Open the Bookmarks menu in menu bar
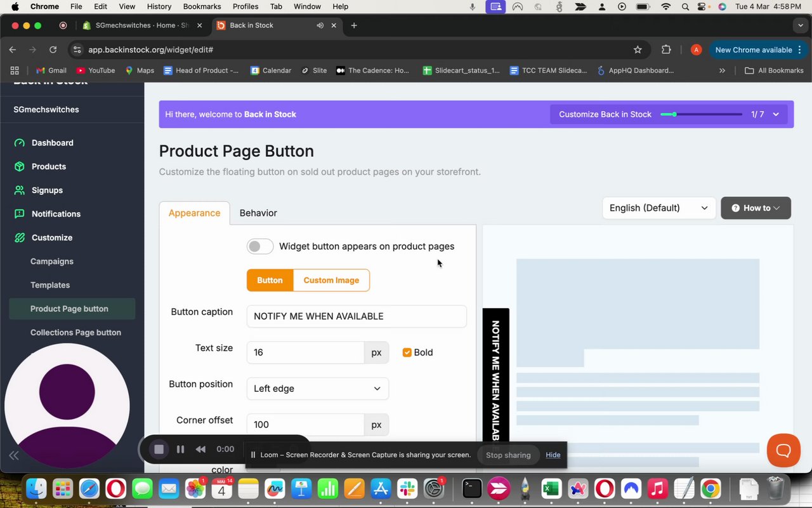The width and height of the screenshot is (812, 508). tap(202, 6)
